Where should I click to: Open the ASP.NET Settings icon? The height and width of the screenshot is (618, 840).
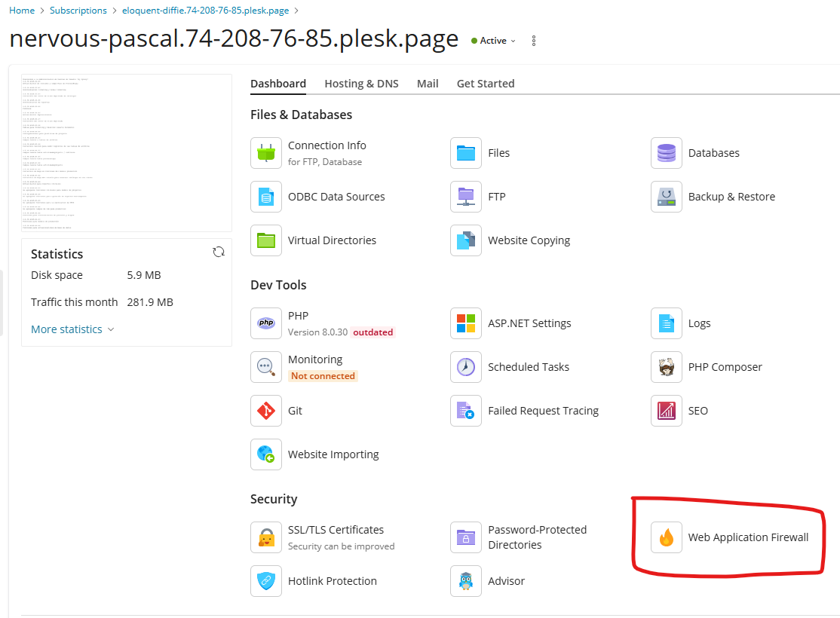coord(465,323)
